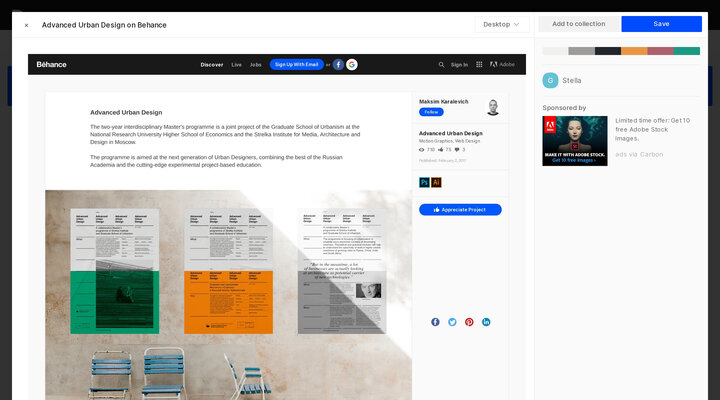
Task: Open Stella's profile avatar
Action: (550, 80)
